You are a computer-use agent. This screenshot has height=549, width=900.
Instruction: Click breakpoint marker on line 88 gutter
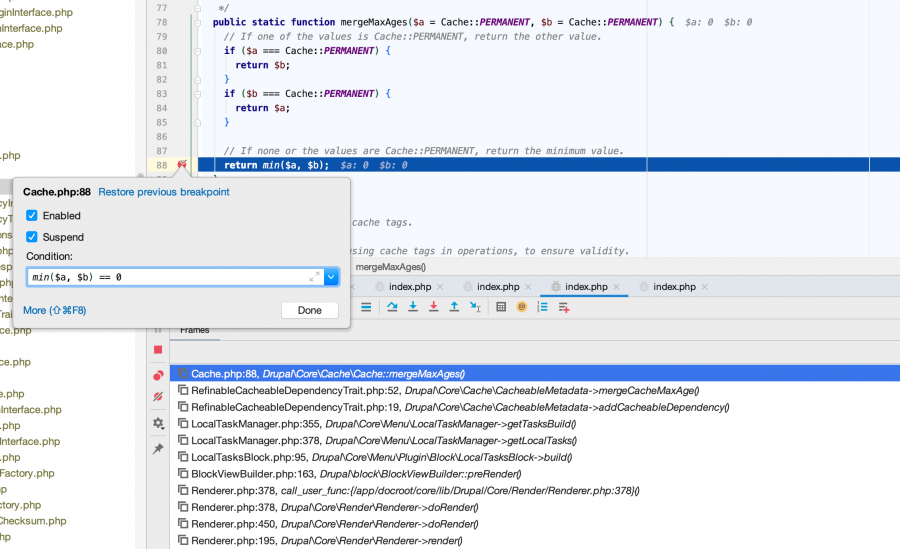(182, 165)
